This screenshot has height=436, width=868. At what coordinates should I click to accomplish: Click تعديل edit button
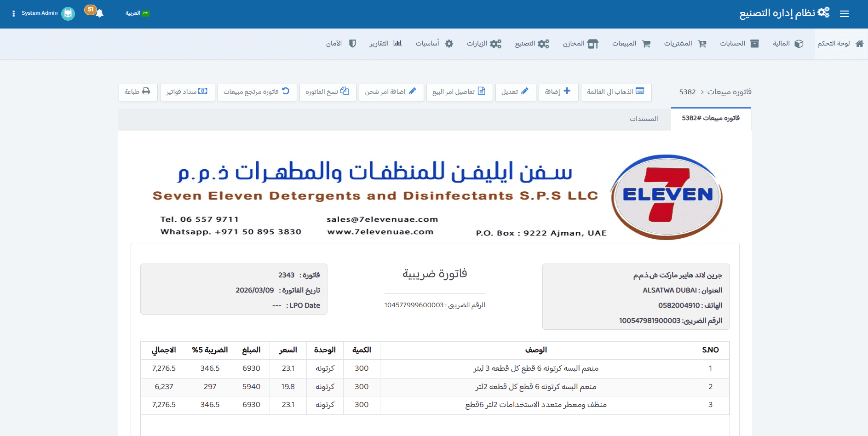click(515, 92)
